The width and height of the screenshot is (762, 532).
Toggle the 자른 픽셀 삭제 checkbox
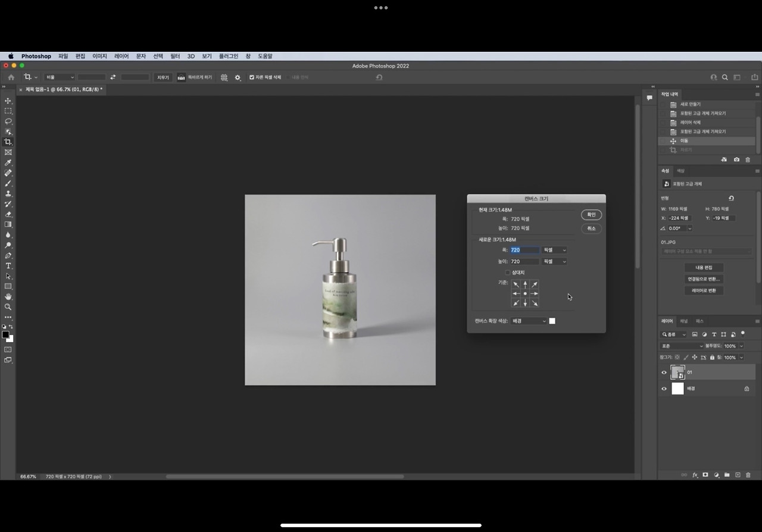252,77
